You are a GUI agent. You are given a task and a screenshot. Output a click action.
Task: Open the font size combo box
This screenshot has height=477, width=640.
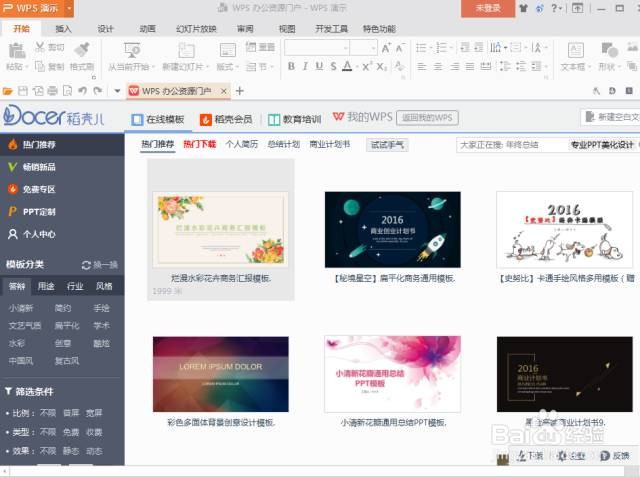[x=363, y=48]
